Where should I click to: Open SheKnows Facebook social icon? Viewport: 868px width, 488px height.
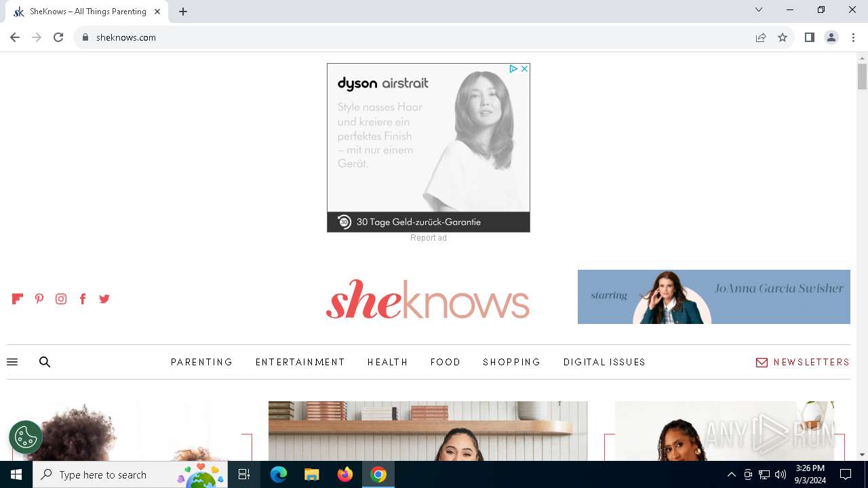click(83, 299)
